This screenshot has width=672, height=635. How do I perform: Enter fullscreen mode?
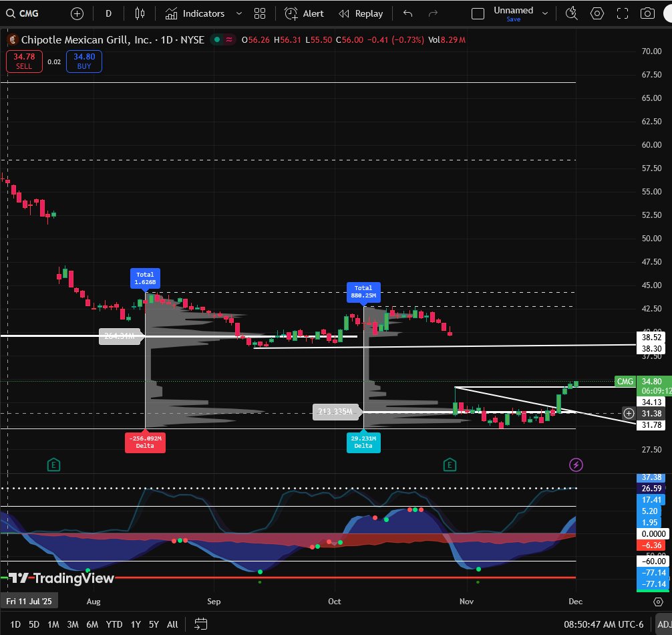point(623,14)
